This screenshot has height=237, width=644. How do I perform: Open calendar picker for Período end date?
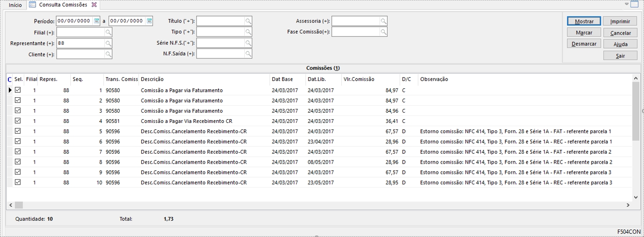pyautogui.click(x=149, y=21)
